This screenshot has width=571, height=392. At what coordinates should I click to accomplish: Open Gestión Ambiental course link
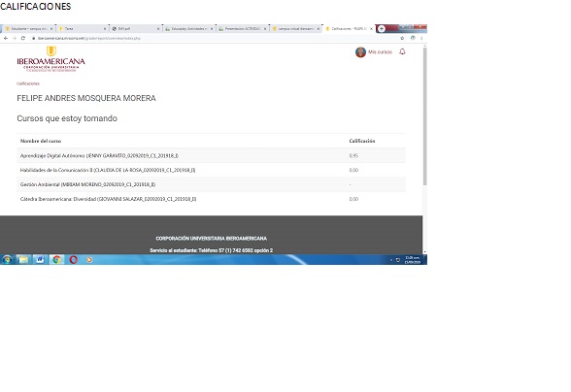click(x=87, y=184)
